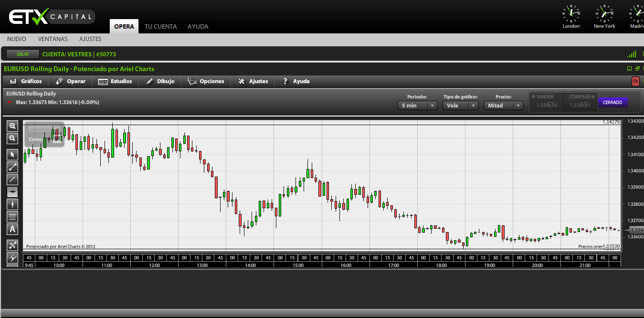Open the VENTANAS menu
This screenshot has width=644, height=318.
point(53,39)
